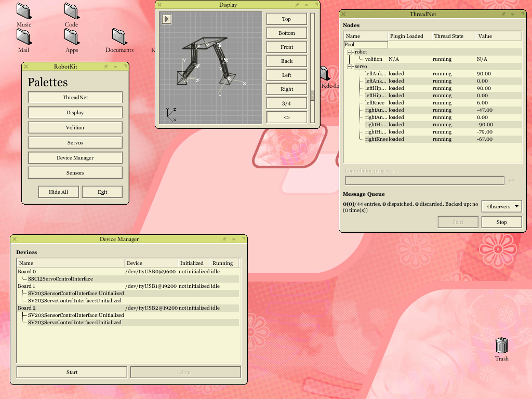Sort devices by Initialized column header
532x399 pixels.
point(194,263)
